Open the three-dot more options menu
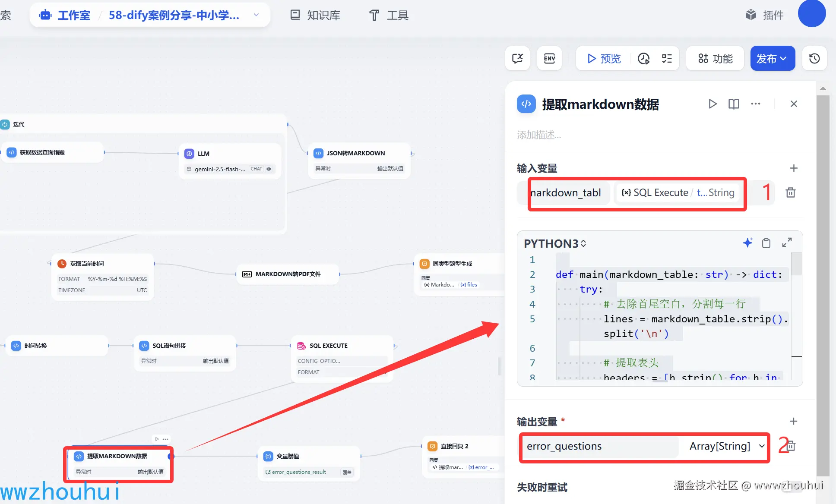Image resolution: width=836 pixels, height=504 pixels. coord(755,104)
